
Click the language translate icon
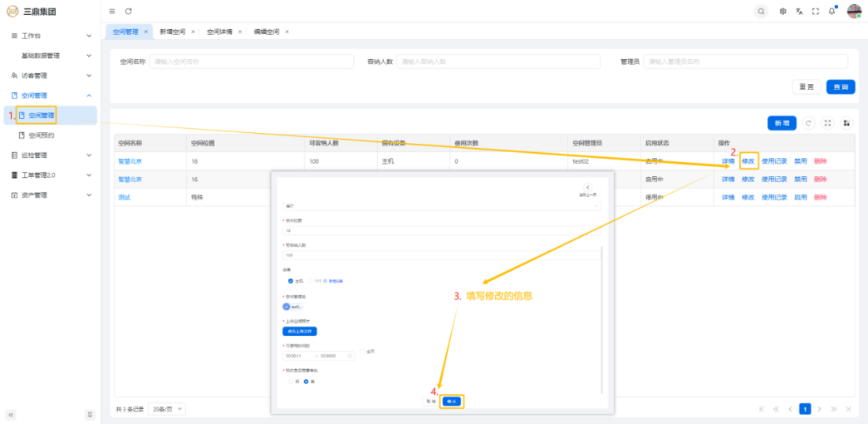click(799, 11)
